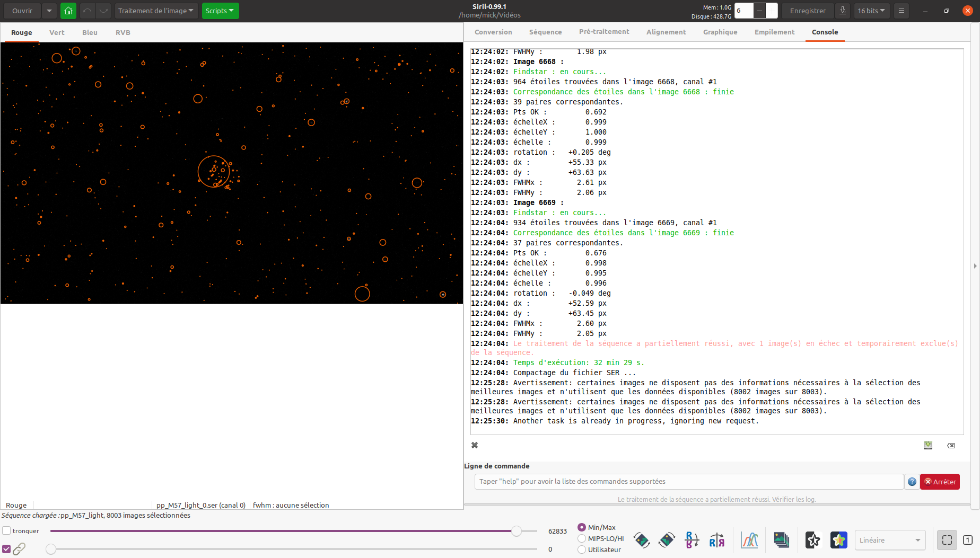Viewport: 980px width, 558px height.
Task: Select the MIPS-LO/HI radio button
Action: pos(582,538)
